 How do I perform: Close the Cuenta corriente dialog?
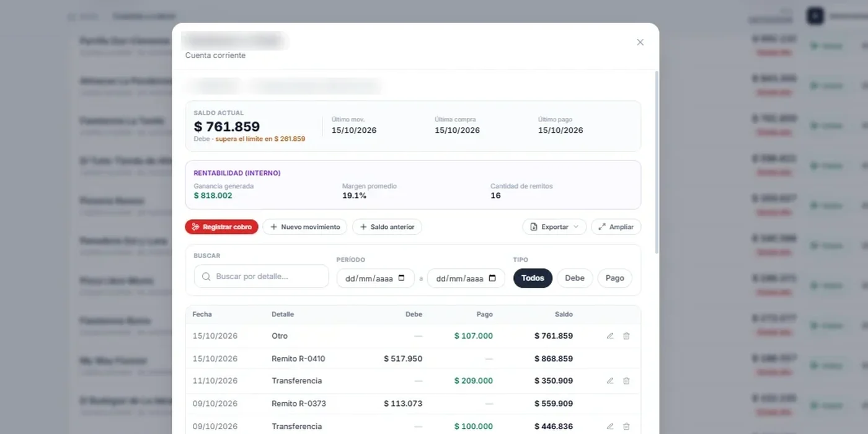[x=640, y=42]
